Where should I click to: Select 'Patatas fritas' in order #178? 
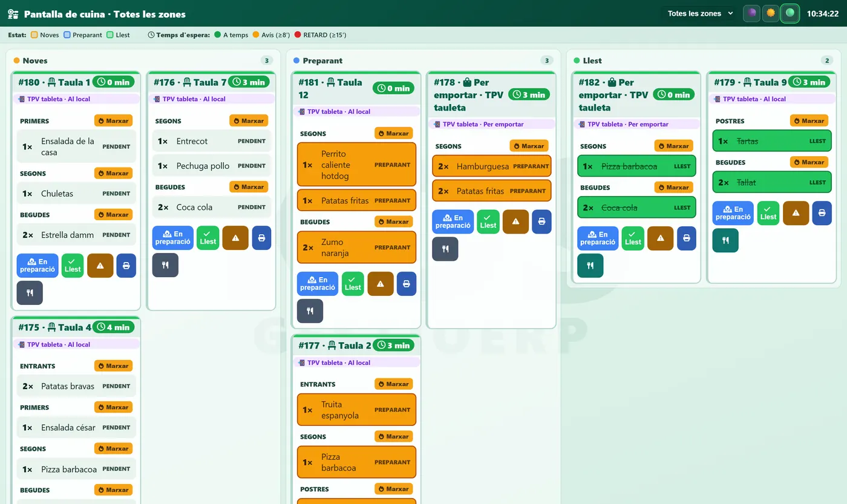click(492, 191)
